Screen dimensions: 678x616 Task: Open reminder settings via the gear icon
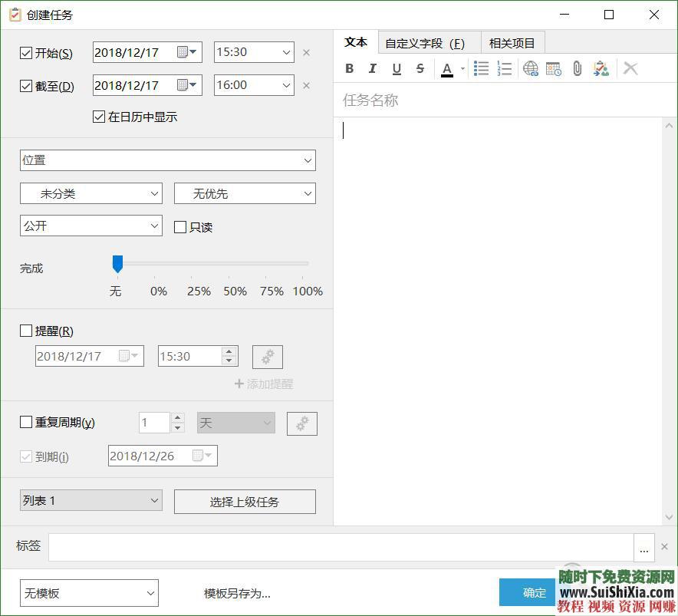[267, 356]
